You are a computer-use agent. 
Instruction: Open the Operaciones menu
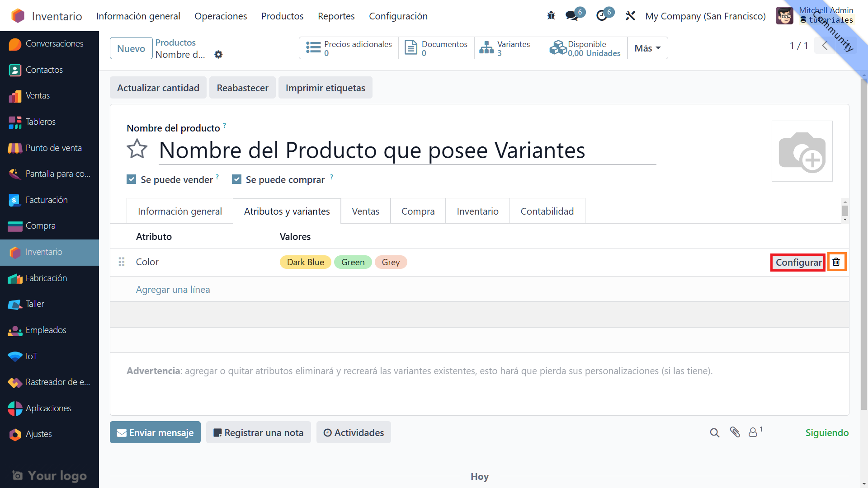(221, 16)
